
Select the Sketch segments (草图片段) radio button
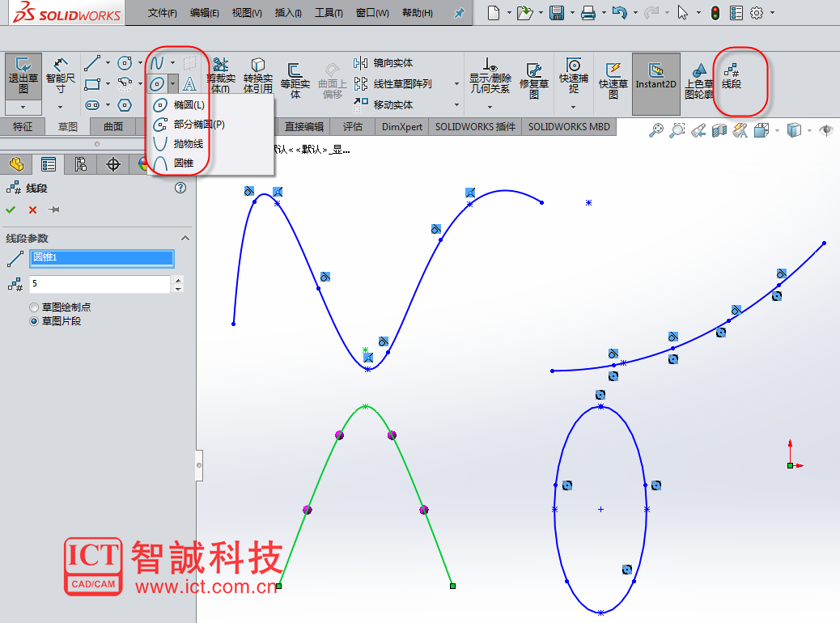[34, 321]
